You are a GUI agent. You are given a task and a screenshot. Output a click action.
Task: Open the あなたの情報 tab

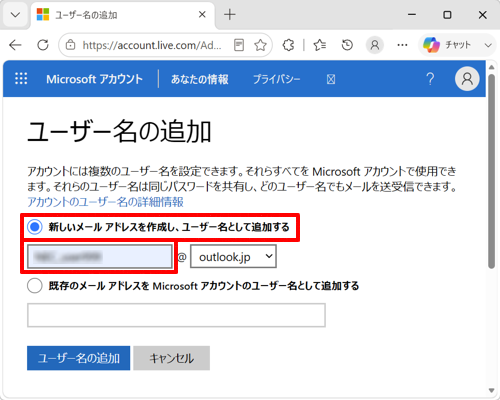199,79
